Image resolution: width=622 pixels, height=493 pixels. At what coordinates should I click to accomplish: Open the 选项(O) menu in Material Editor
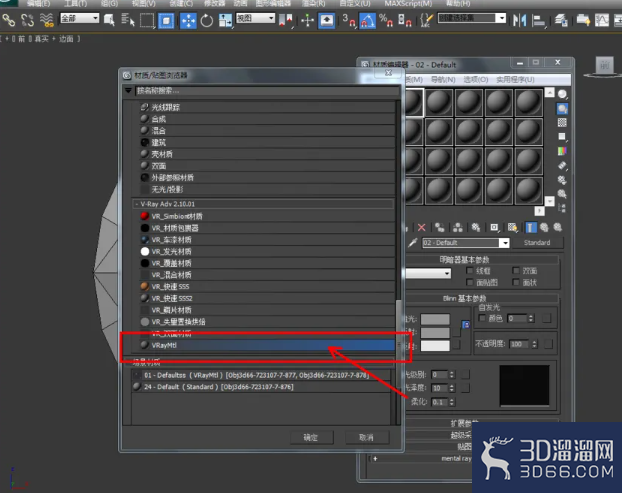(x=476, y=80)
